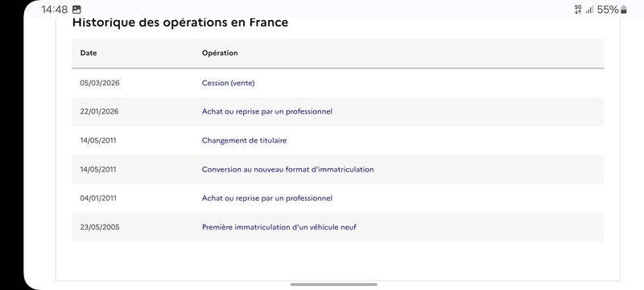Open the 04/01/2011 Achat ou reprise par un professionnel entry
The height and width of the screenshot is (290, 644).
[267, 198]
